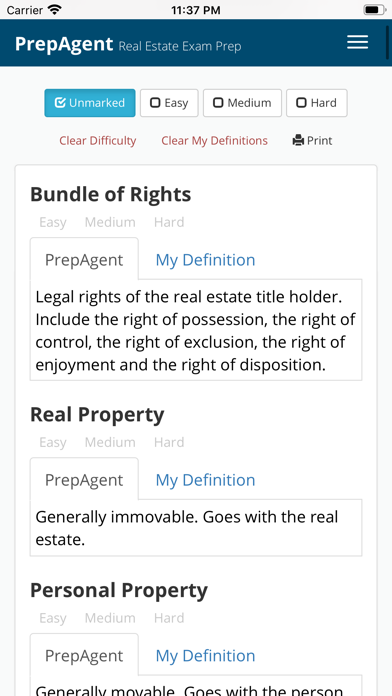Open the hamburger navigation menu
The image size is (392, 696).
click(357, 42)
